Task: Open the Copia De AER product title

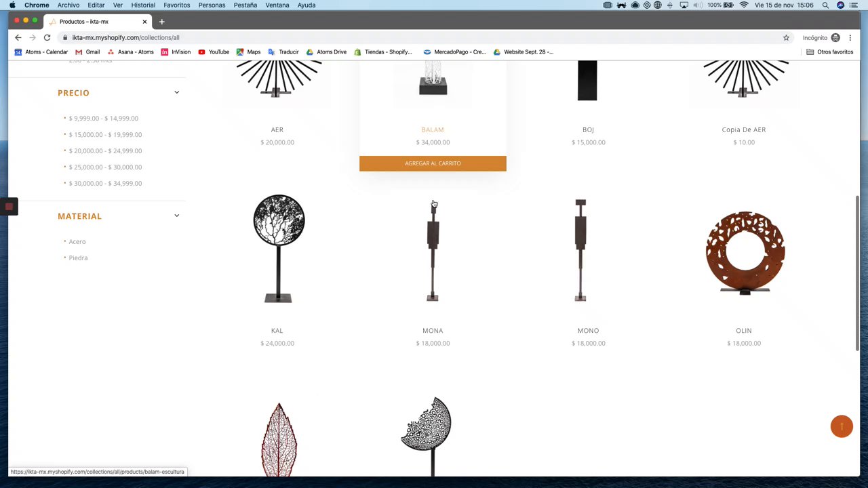Action: (744, 129)
